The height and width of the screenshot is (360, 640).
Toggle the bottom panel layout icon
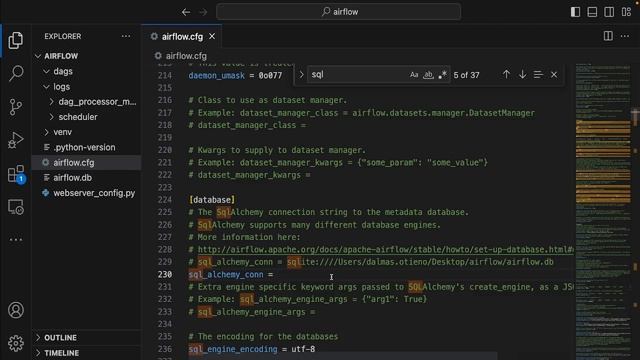(x=592, y=12)
